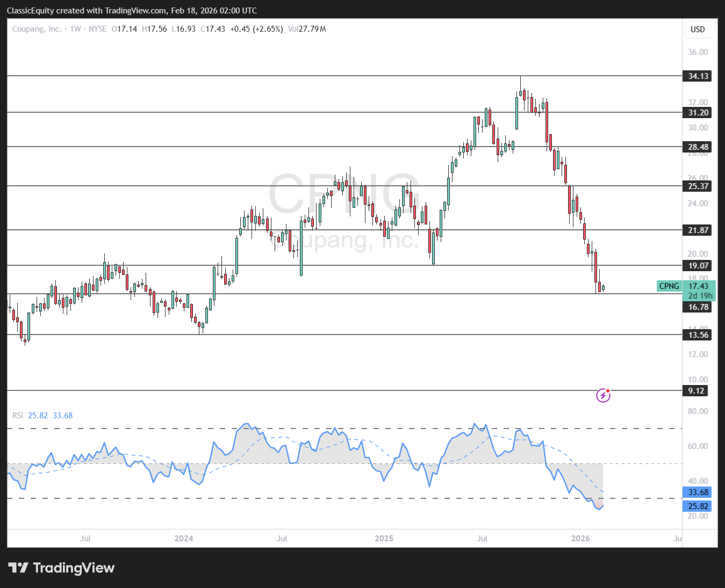
Task: Click the low value L16.93
Action: click(x=184, y=29)
